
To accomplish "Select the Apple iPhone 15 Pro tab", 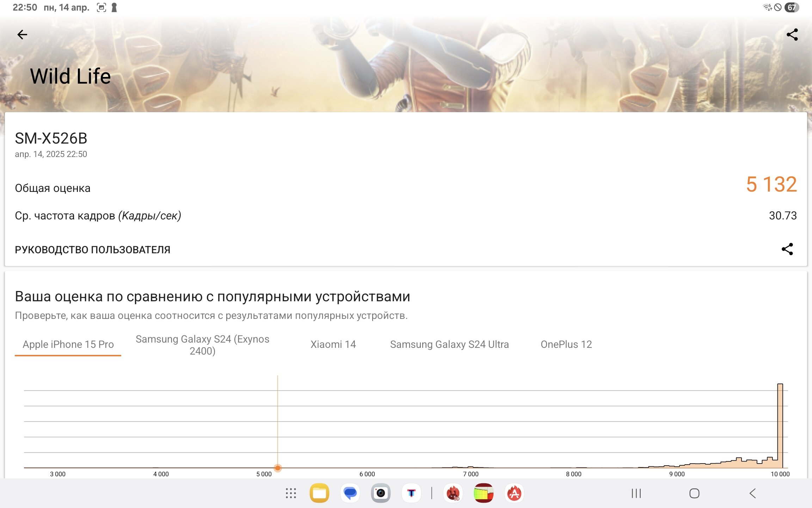I will pos(68,344).
